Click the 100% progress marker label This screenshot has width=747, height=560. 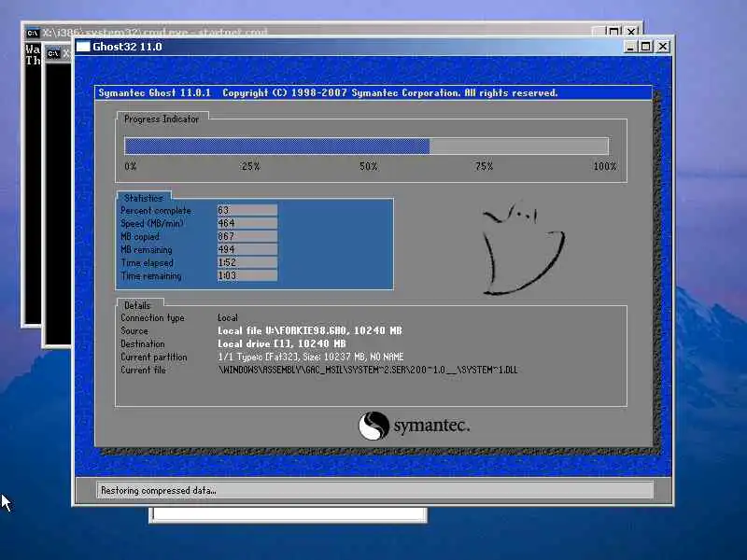tap(604, 166)
